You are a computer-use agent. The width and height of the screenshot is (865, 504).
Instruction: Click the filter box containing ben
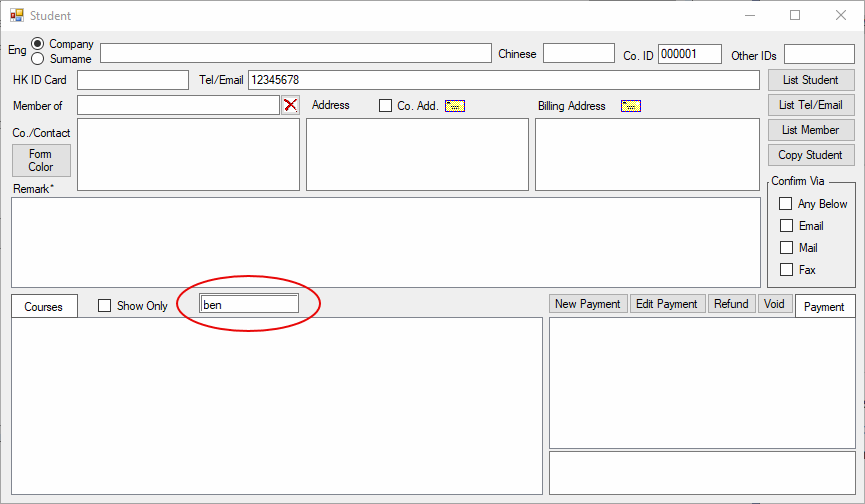(249, 304)
